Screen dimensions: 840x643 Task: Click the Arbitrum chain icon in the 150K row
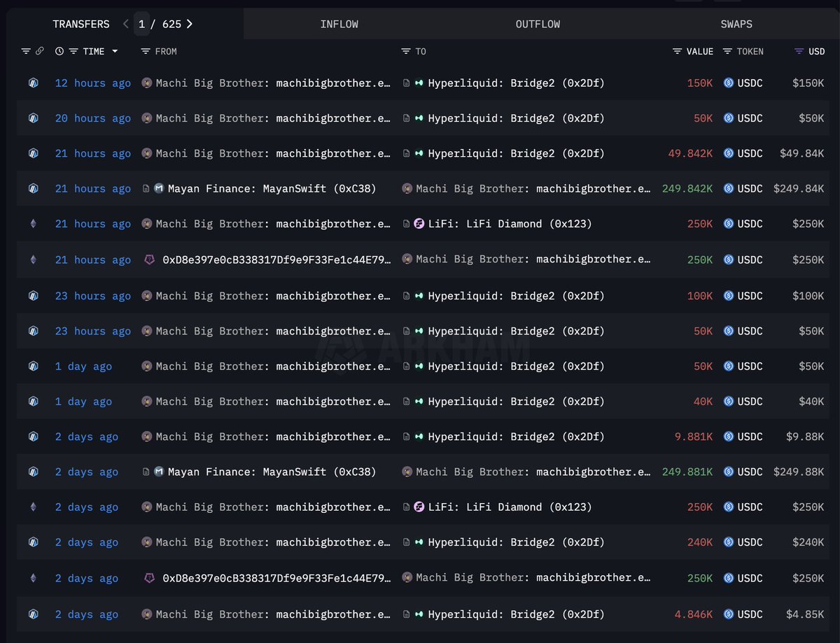tap(33, 83)
